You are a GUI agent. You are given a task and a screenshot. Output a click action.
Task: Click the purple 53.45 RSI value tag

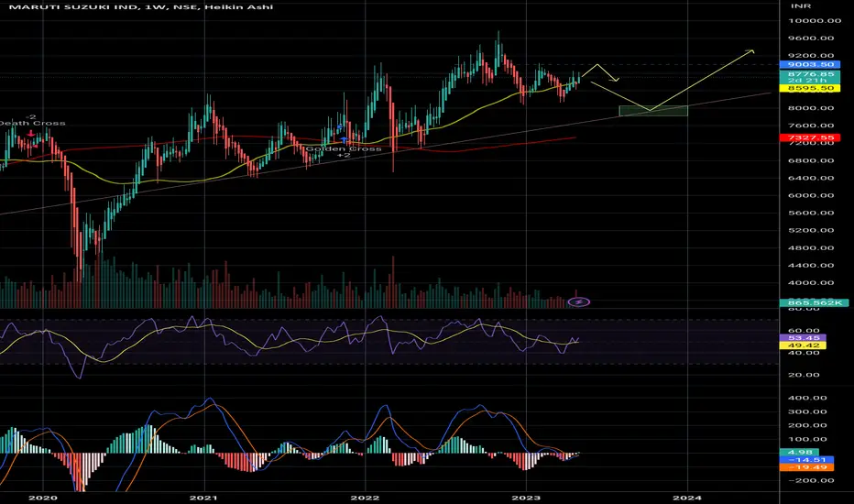(x=803, y=338)
